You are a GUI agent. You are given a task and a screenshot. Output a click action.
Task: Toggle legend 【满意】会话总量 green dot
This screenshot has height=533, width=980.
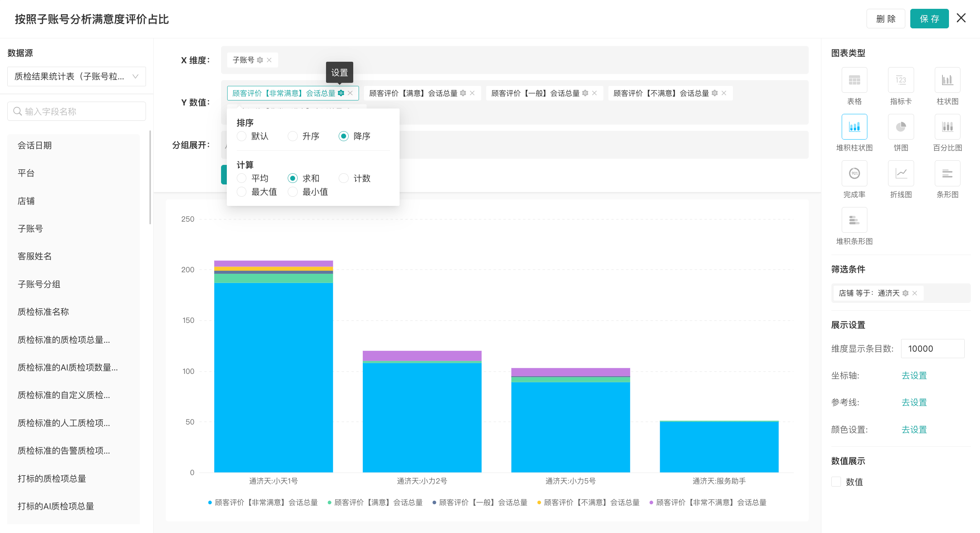click(x=329, y=503)
